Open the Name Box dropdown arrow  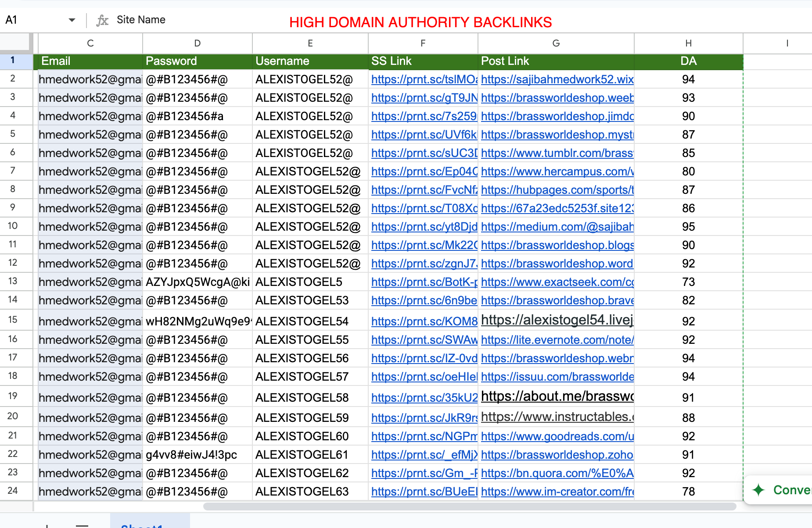[71, 20]
